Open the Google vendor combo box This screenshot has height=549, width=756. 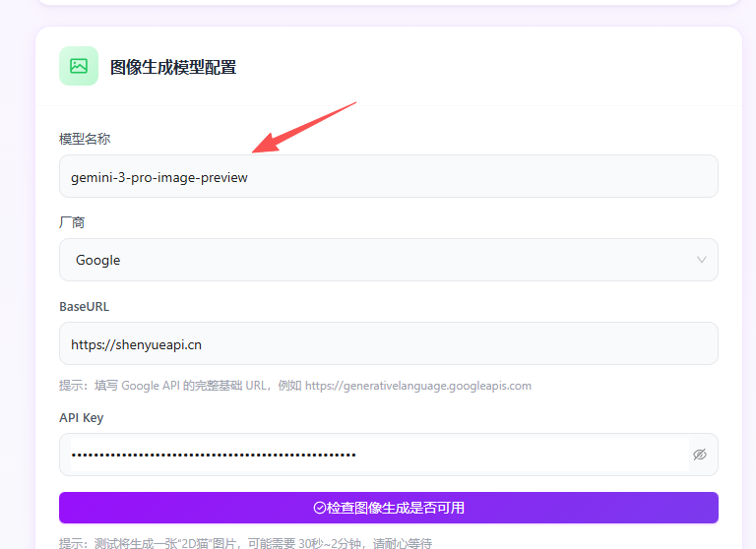(388, 260)
